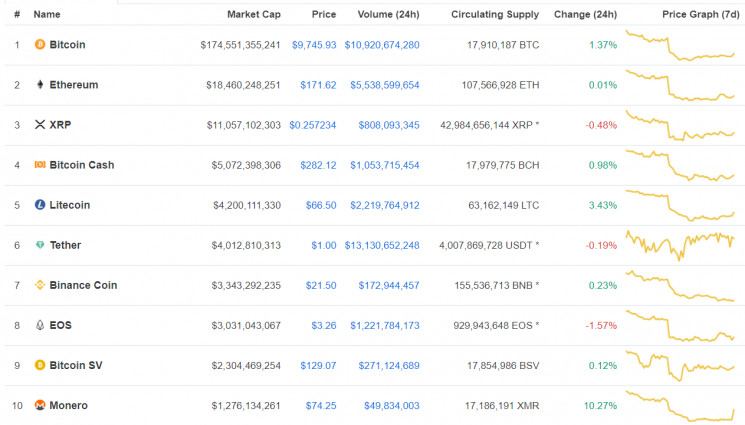Click the Monero logo icon

40,405
